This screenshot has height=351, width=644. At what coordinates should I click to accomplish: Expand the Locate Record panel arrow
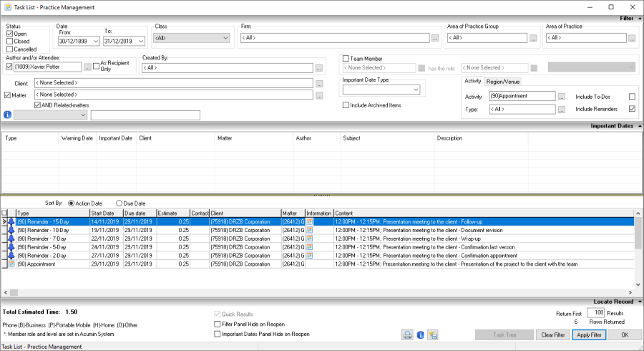click(x=640, y=302)
